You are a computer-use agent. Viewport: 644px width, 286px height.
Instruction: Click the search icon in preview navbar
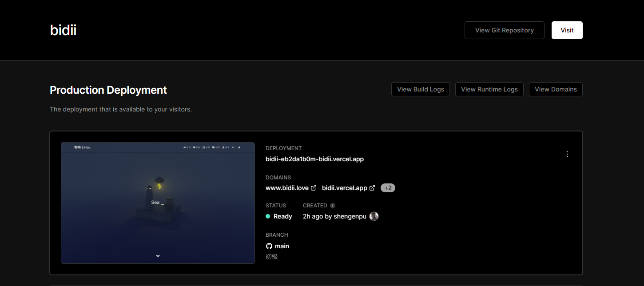pyautogui.click(x=233, y=147)
